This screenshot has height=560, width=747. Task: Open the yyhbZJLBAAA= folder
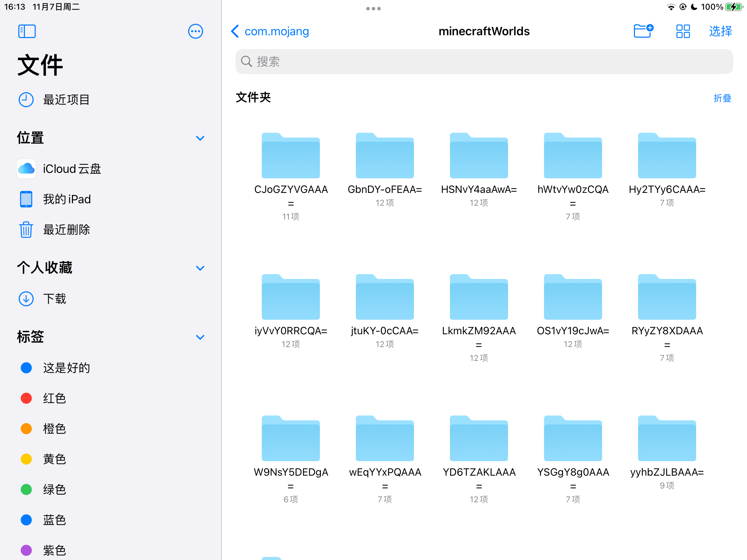pyautogui.click(x=667, y=438)
